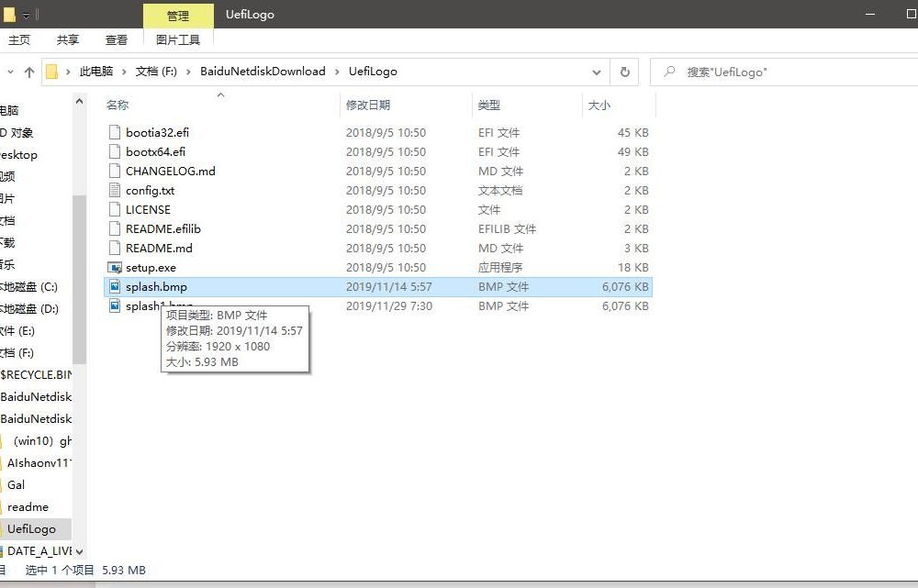Click the config.txt text file icon

click(115, 190)
